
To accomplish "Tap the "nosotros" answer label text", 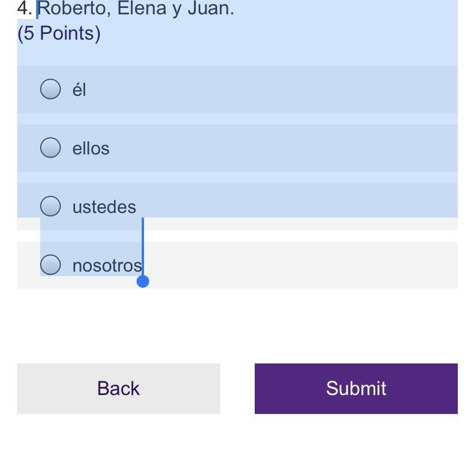I will 107,265.
